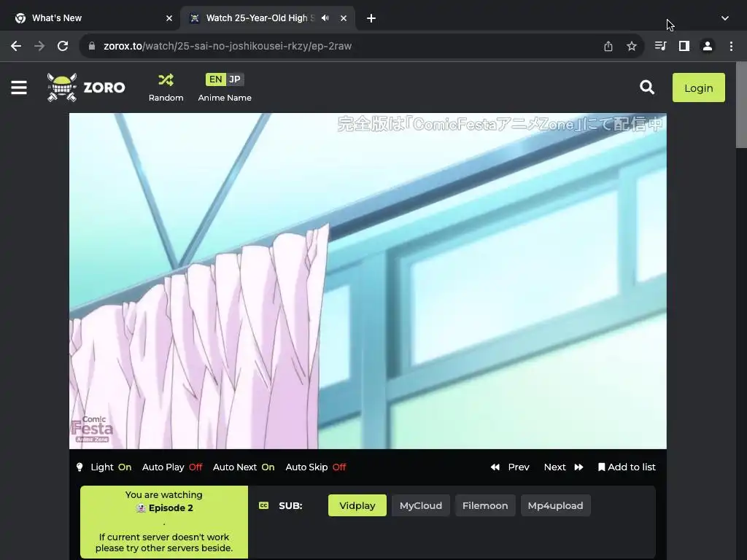This screenshot has height=560, width=747.
Task: Go to the Next episode
Action: pos(564,467)
